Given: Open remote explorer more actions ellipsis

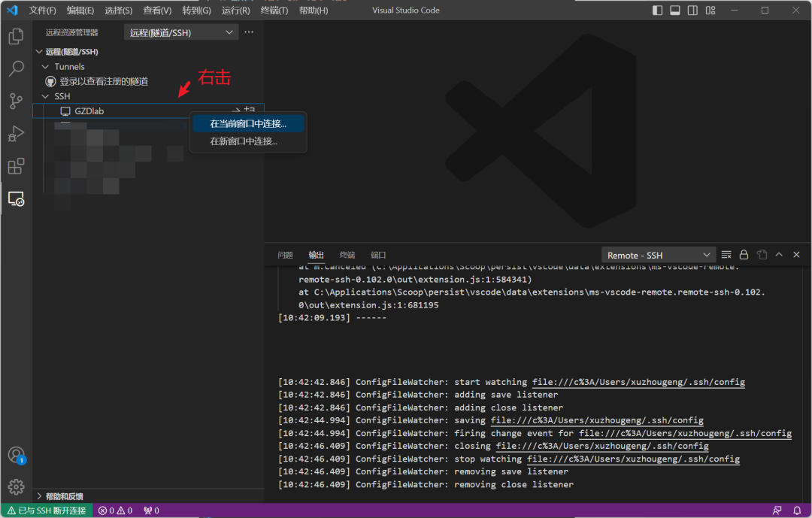Looking at the screenshot, I should (x=249, y=32).
